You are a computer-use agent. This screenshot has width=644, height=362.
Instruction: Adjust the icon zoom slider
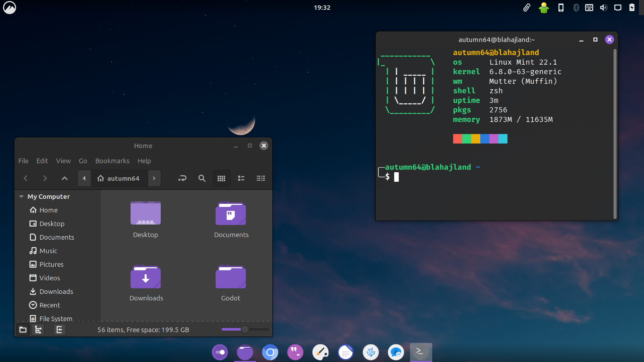pos(245,329)
